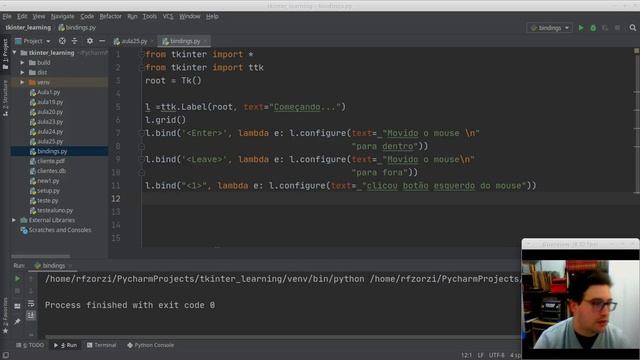Open the bindings run configuration dropdown
The image size is (640, 360).
[549, 28]
